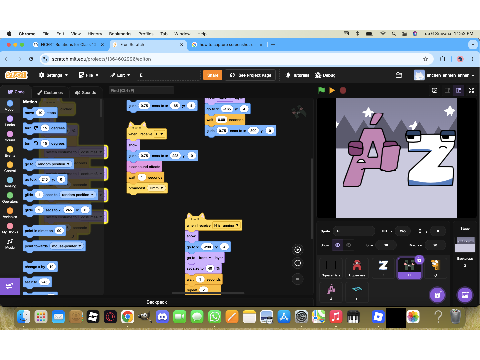This screenshot has height=360, width=480.
Task: Expand the File menu
Action: [x=89, y=75]
